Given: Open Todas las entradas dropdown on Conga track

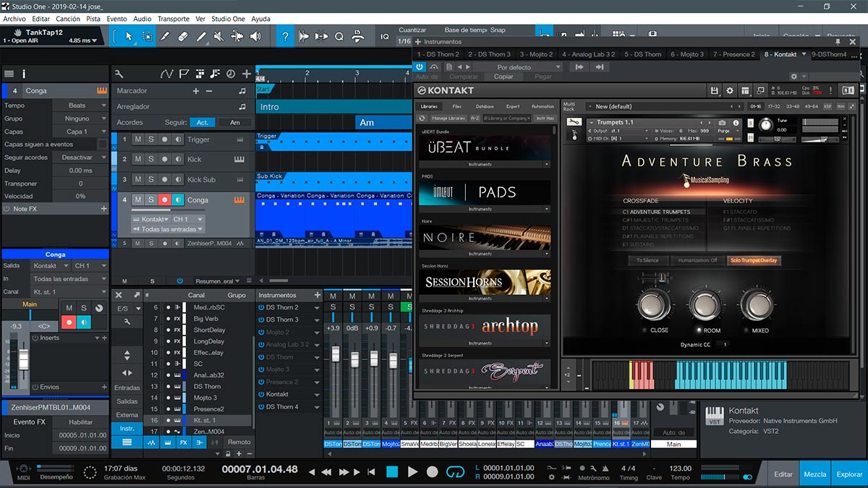Looking at the screenshot, I should 167,229.
